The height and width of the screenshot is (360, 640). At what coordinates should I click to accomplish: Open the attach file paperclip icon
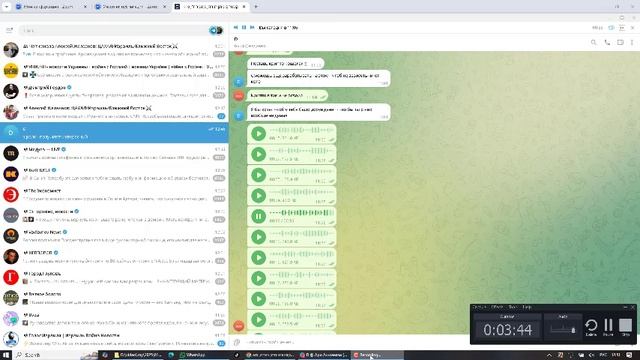[237, 342]
